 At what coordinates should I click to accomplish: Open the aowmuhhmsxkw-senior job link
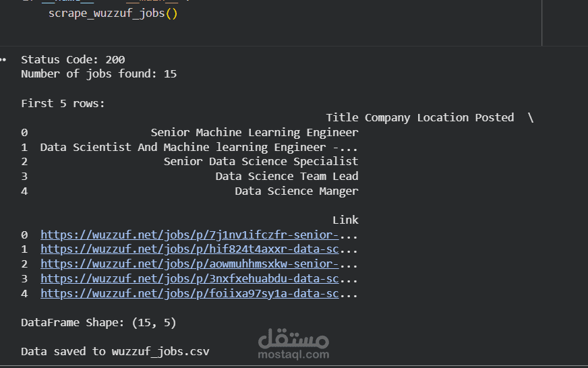pos(189,264)
